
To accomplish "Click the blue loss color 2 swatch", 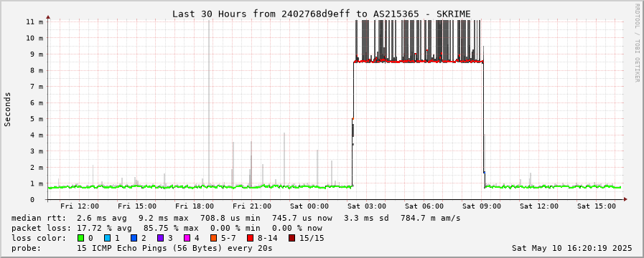I will coord(134,238).
